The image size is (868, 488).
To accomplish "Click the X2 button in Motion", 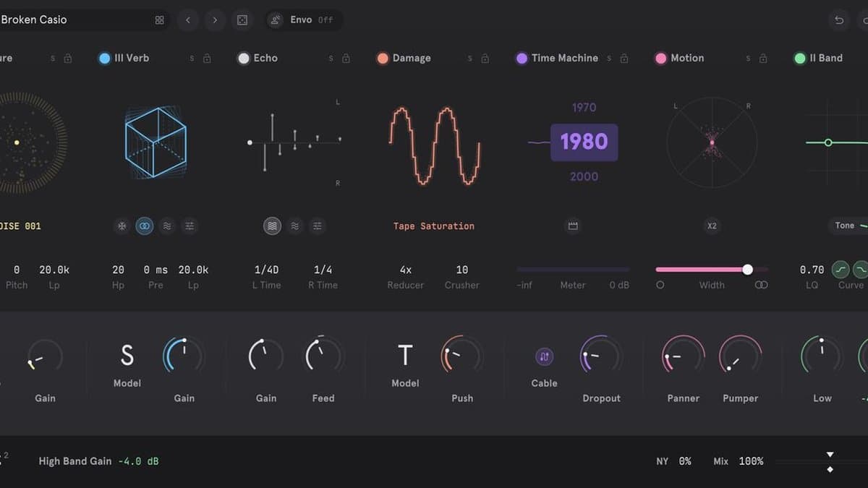I will click(712, 226).
